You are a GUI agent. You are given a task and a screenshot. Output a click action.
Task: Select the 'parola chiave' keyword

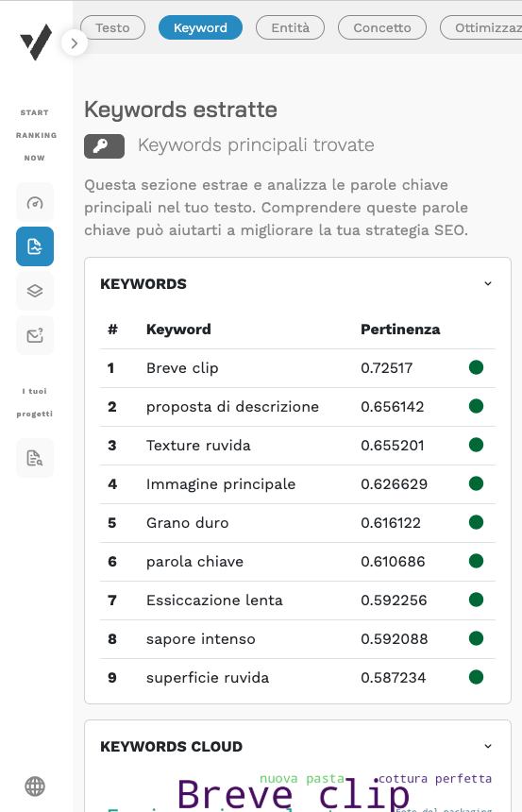[194, 562]
